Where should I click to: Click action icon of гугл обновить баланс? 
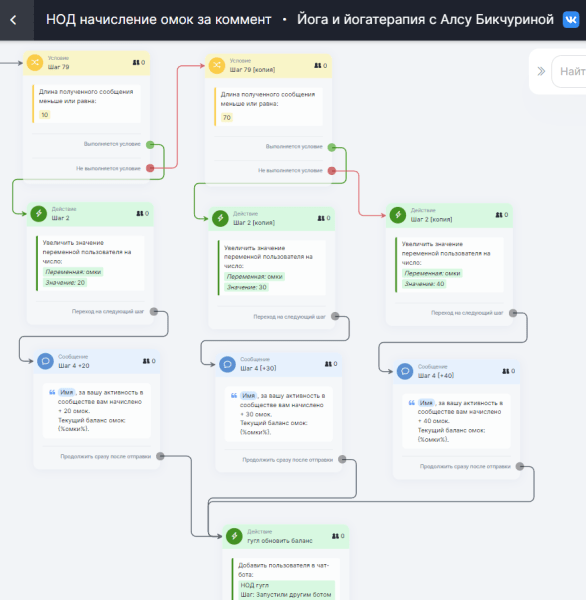(x=234, y=536)
